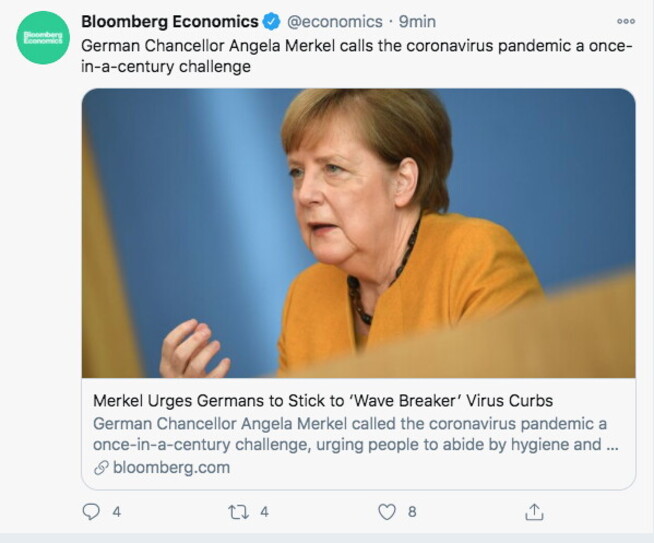Click the retweet count number
The height and width of the screenshot is (543, 654).
(x=265, y=512)
